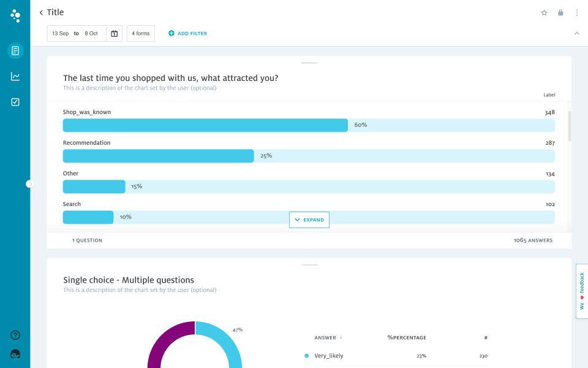Click the lock icon in header
This screenshot has width=588, height=368.
click(560, 13)
